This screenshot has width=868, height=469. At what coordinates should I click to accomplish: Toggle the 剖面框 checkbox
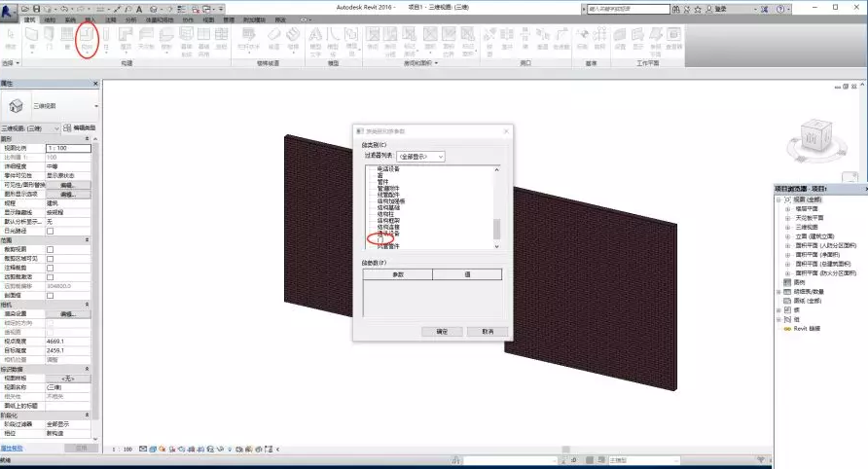point(51,296)
